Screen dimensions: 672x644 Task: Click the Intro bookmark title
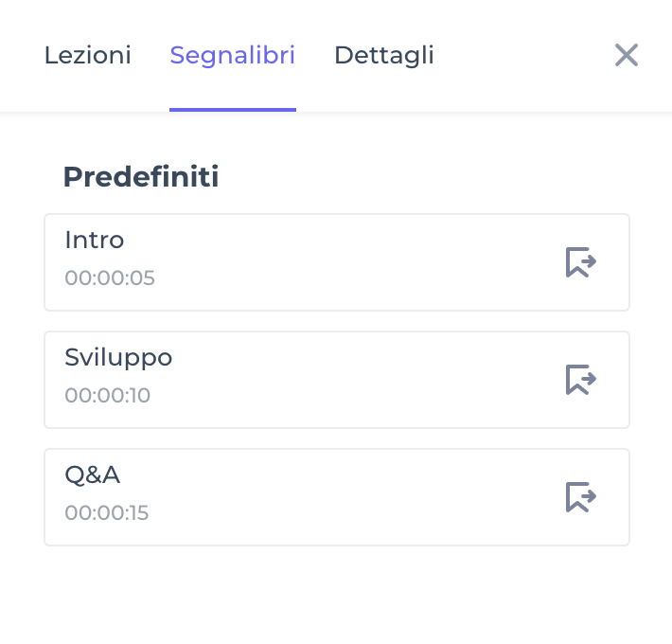[95, 240]
